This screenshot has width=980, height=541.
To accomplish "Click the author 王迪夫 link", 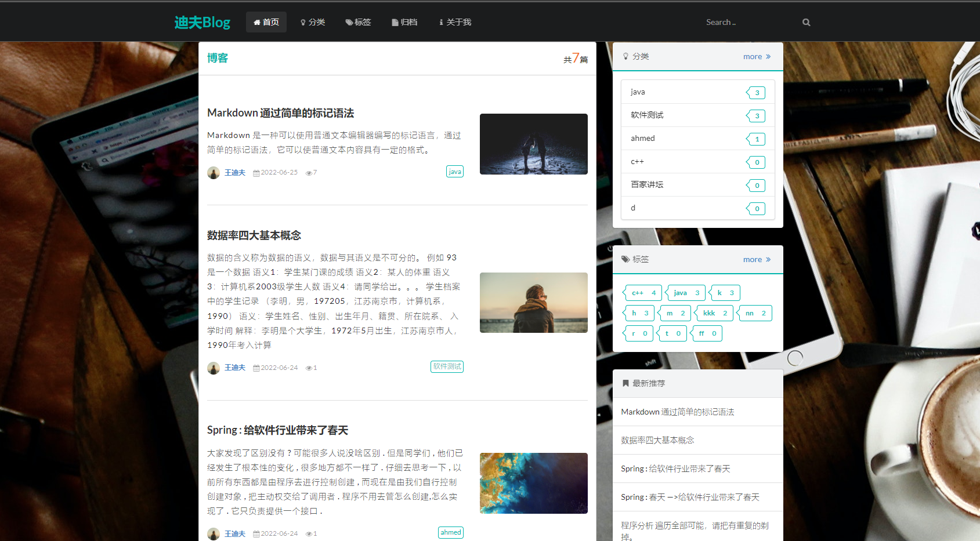I will coord(234,172).
